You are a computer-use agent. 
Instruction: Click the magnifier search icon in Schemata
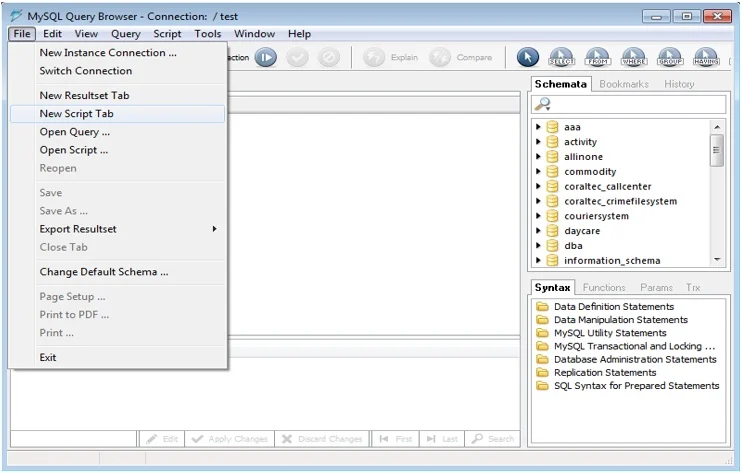542,104
